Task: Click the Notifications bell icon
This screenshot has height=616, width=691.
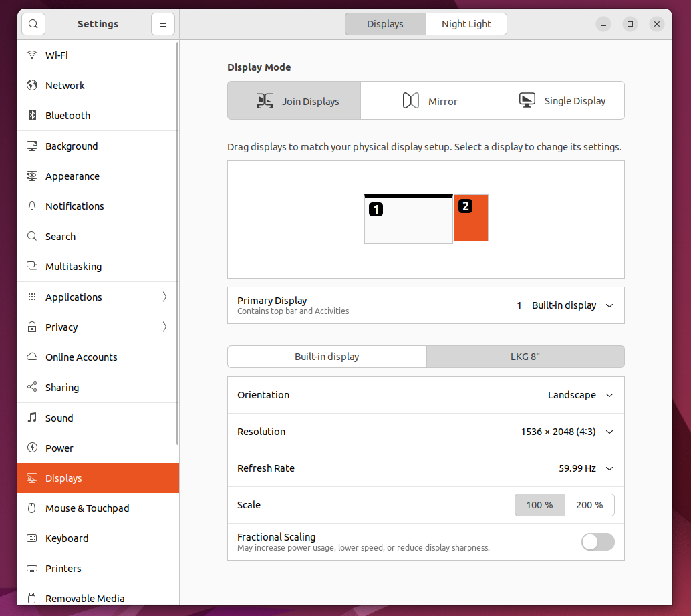Action: pos(31,206)
